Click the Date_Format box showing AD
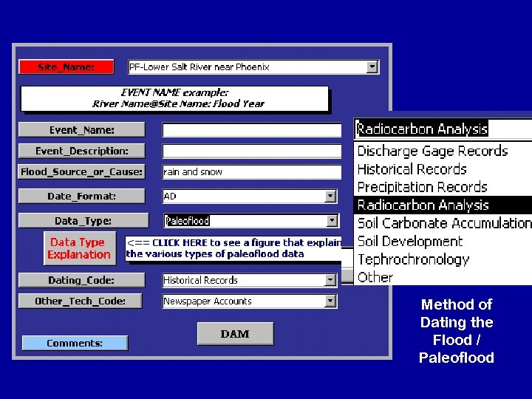This screenshot has height=399, width=532. pyautogui.click(x=250, y=196)
